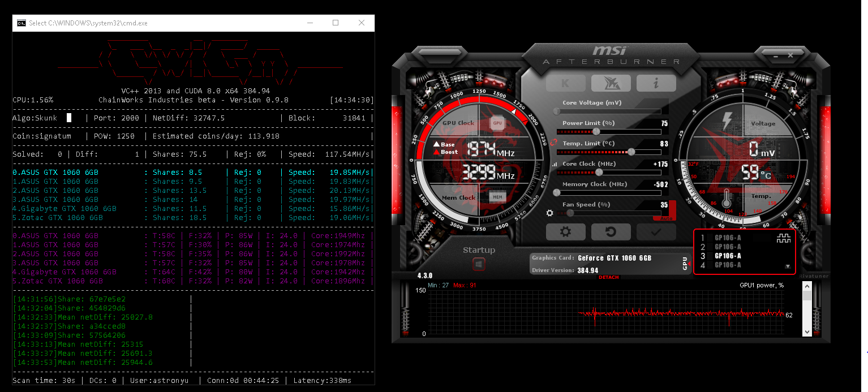Screen dimensions: 868x392
Task: Click the 4.3.0 version label in Afterburner
Action: tap(425, 275)
